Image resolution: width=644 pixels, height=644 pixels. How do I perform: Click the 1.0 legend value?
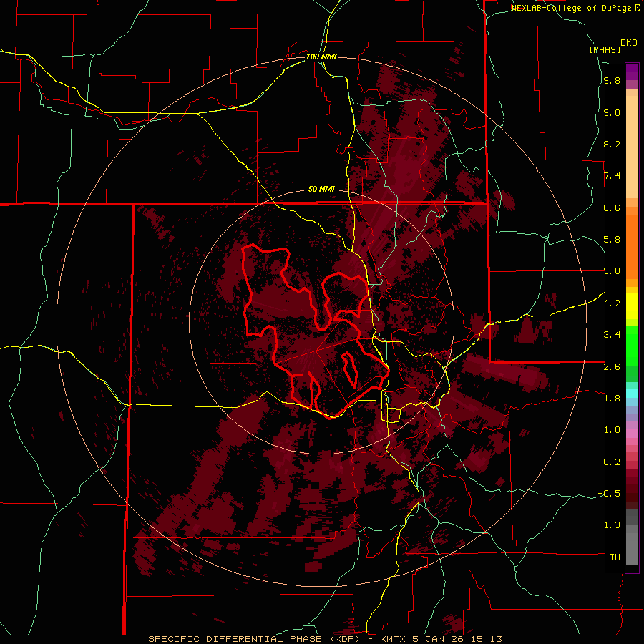[x=612, y=430]
